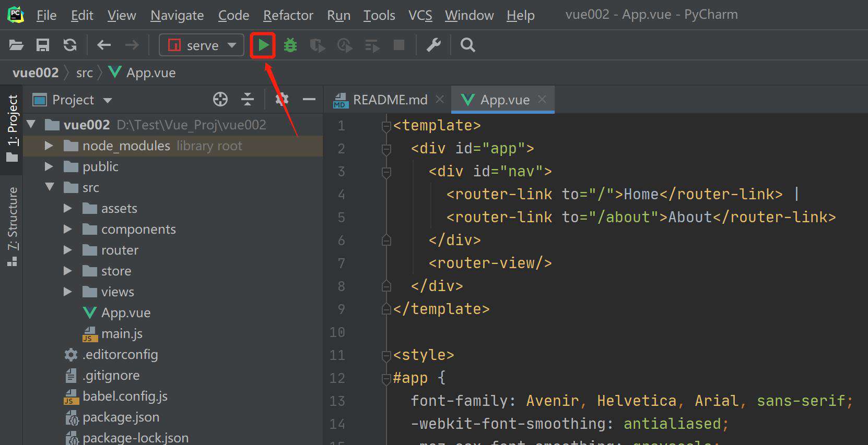Select App.vue in the breadcrumb bar

(142, 73)
